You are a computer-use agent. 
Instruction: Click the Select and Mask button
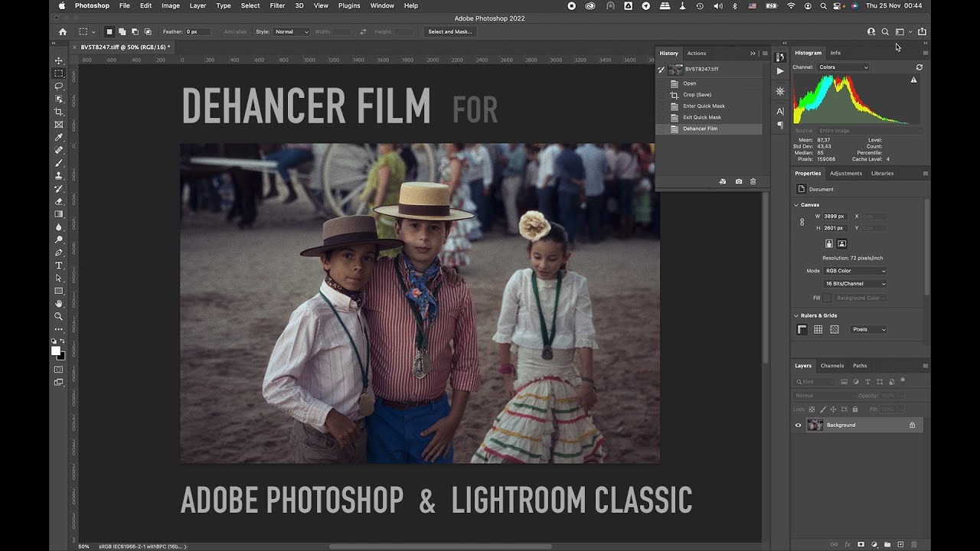point(449,32)
